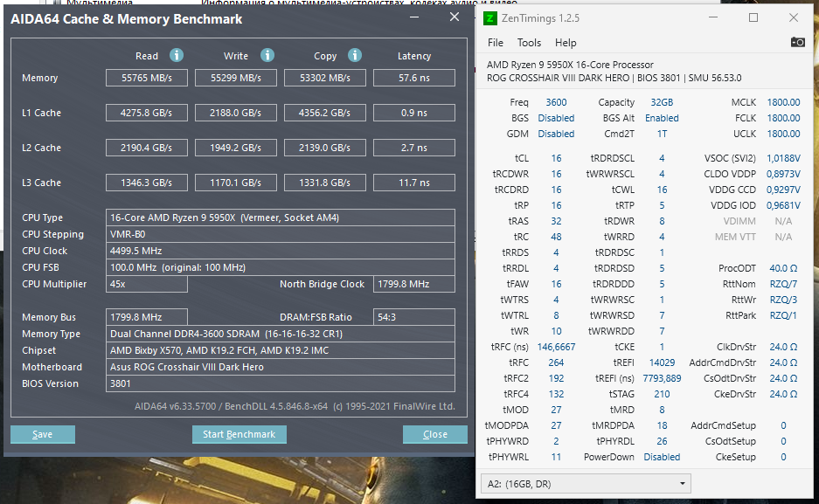Viewport: 819px width, 504px height.
Task: Take a screenshot with the ZenTimings camera icon
Action: coord(797,42)
